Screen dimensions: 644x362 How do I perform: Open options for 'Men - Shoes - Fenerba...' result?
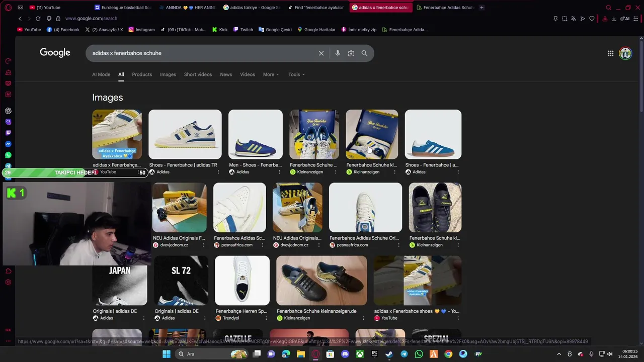tap(280, 172)
